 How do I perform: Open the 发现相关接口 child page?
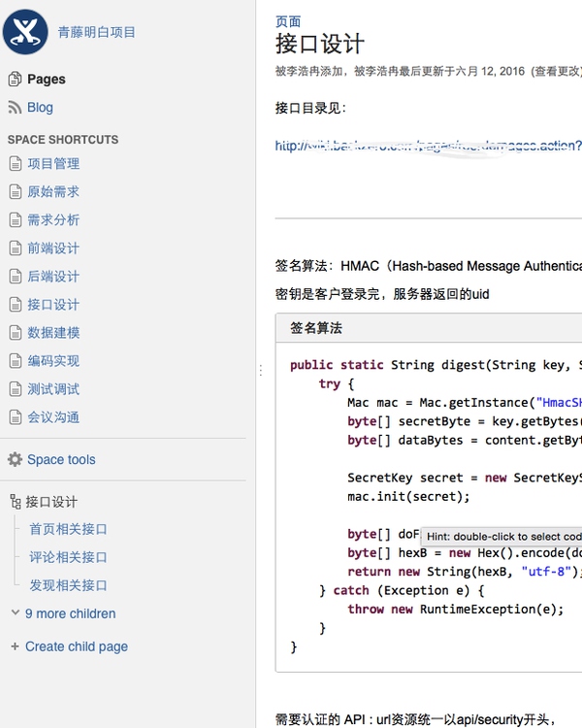coord(68,585)
